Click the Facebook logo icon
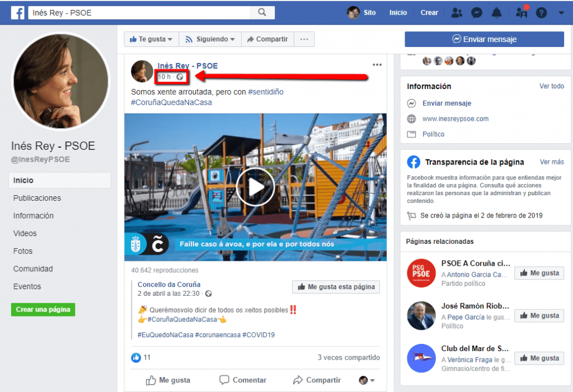This screenshot has height=392, width=573. click(17, 13)
